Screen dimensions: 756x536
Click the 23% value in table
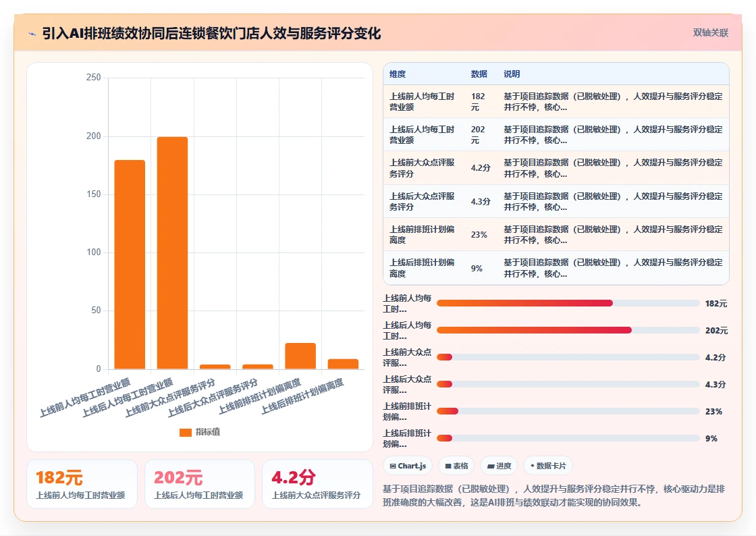coord(479,235)
